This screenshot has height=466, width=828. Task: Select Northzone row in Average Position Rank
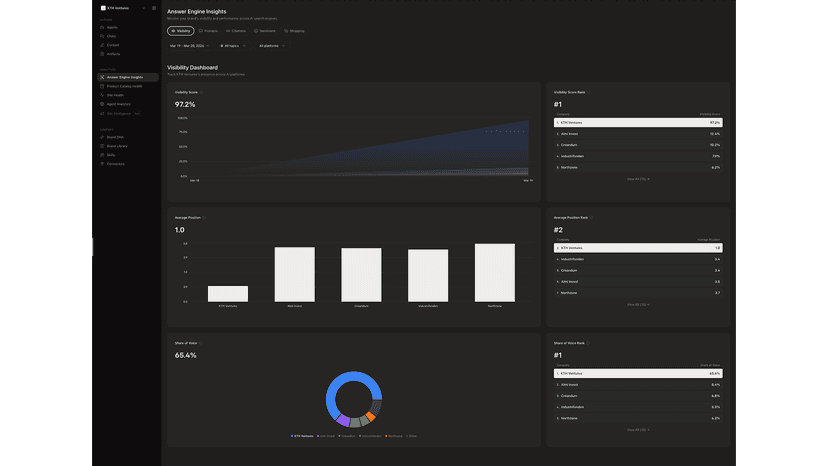638,293
